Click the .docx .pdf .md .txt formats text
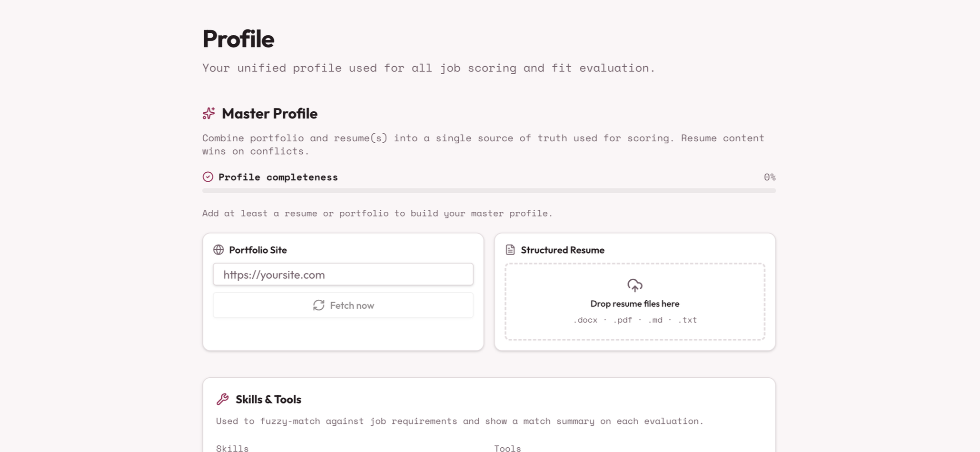Viewport: 980px width, 452px height. pyautogui.click(x=635, y=320)
